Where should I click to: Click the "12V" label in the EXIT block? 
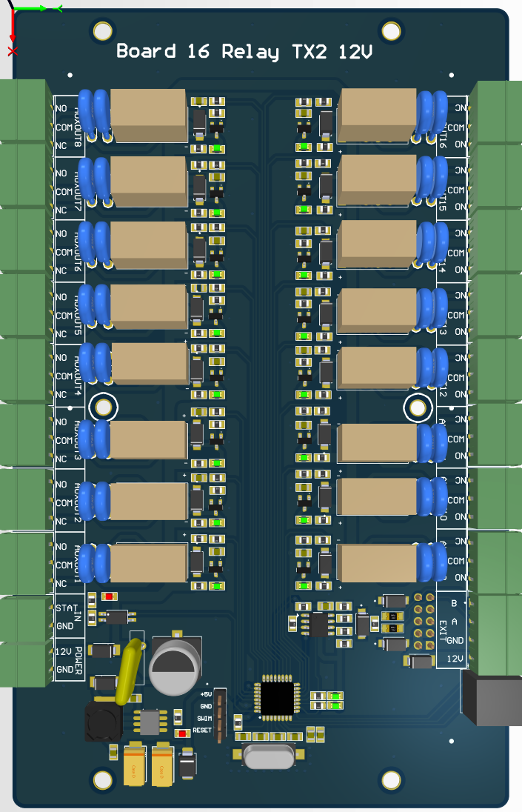pyautogui.click(x=455, y=659)
